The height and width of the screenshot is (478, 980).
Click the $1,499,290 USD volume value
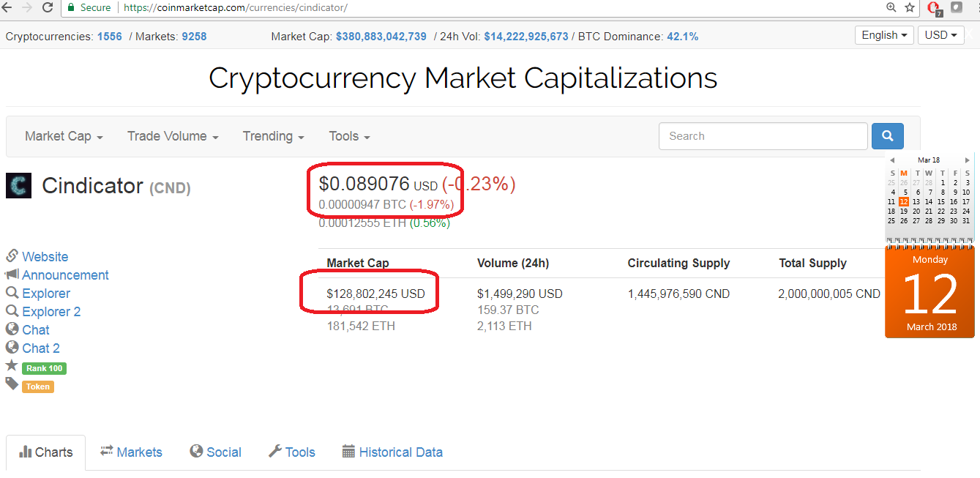(520, 294)
